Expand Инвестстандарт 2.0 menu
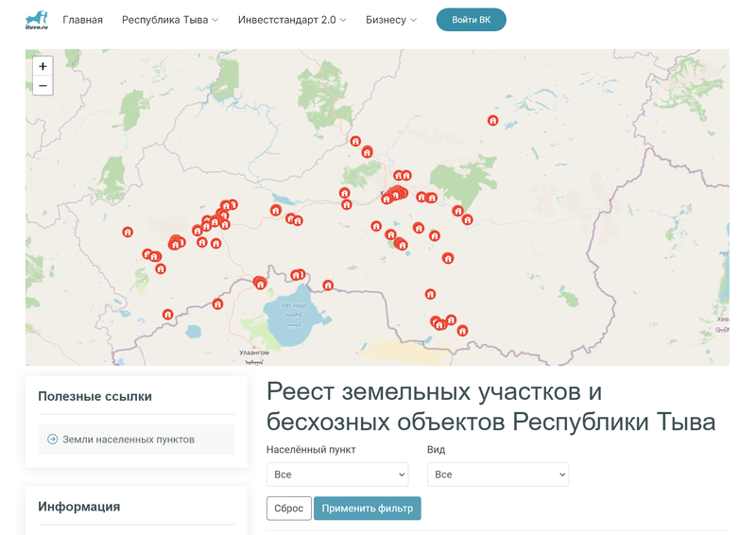 click(292, 20)
